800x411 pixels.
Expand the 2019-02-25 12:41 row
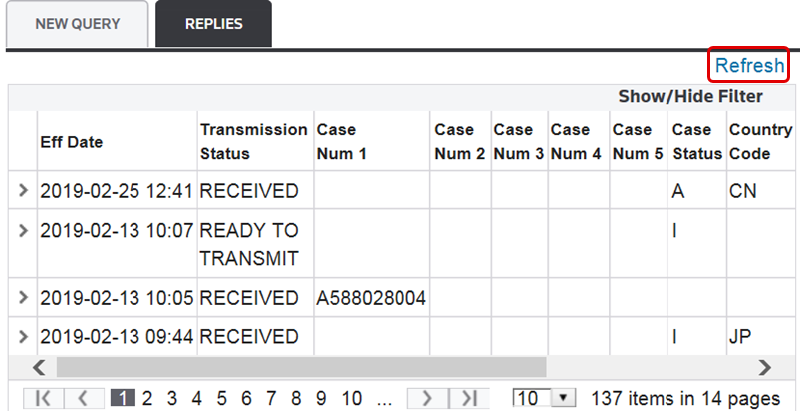coord(24,190)
